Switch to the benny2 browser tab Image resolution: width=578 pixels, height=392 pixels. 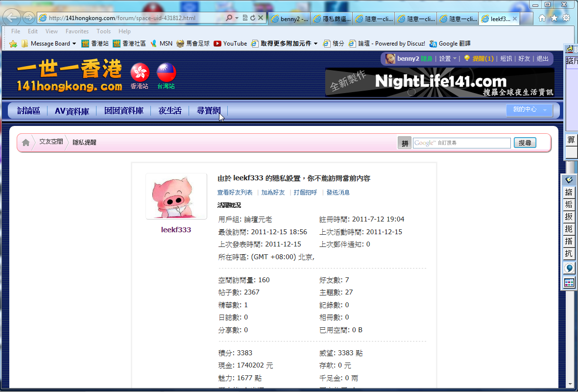pos(289,19)
